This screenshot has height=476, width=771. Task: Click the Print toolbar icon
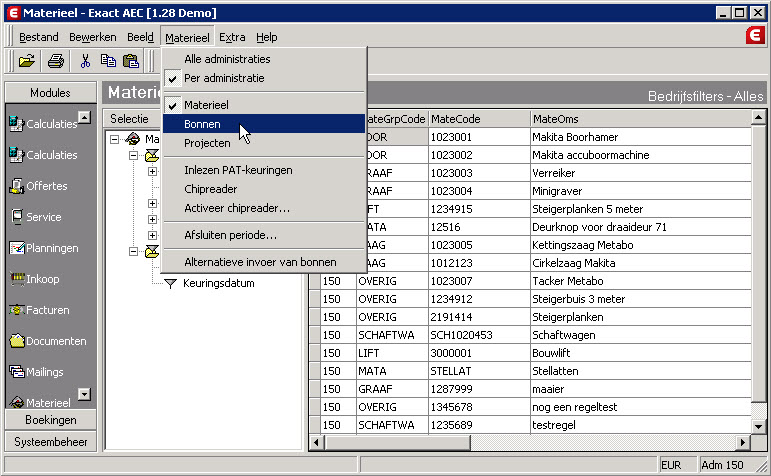pos(56,61)
